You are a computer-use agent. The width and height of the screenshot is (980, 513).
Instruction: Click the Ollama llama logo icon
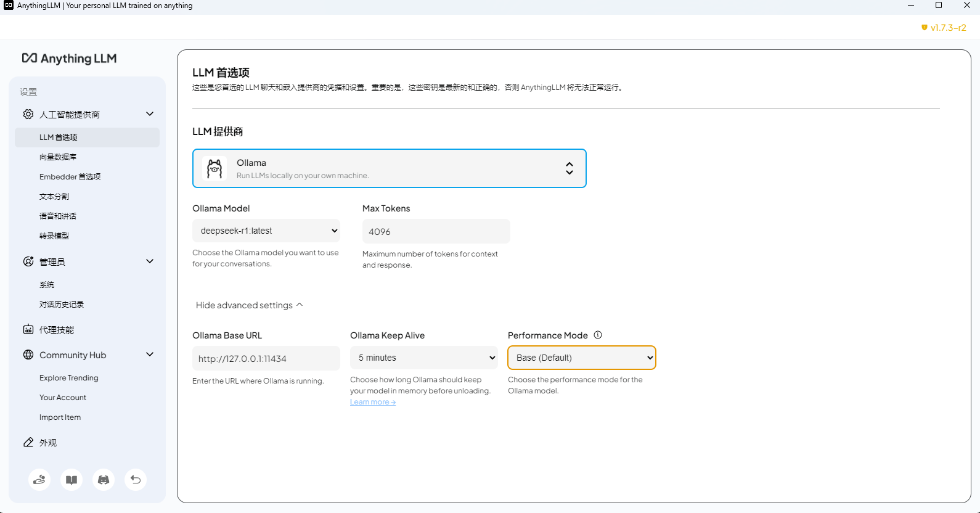(214, 168)
